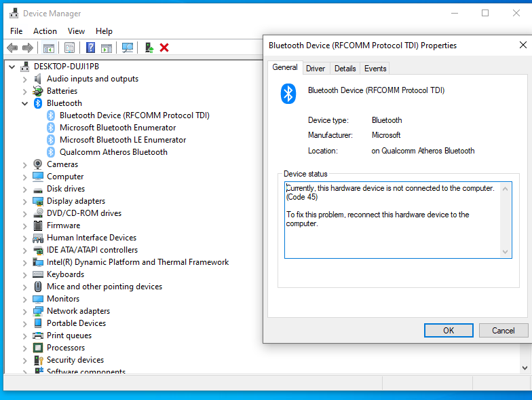Select Microsoft Bluetooth LE Enumerator
This screenshot has width=532, height=400.
click(x=123, y=140)
